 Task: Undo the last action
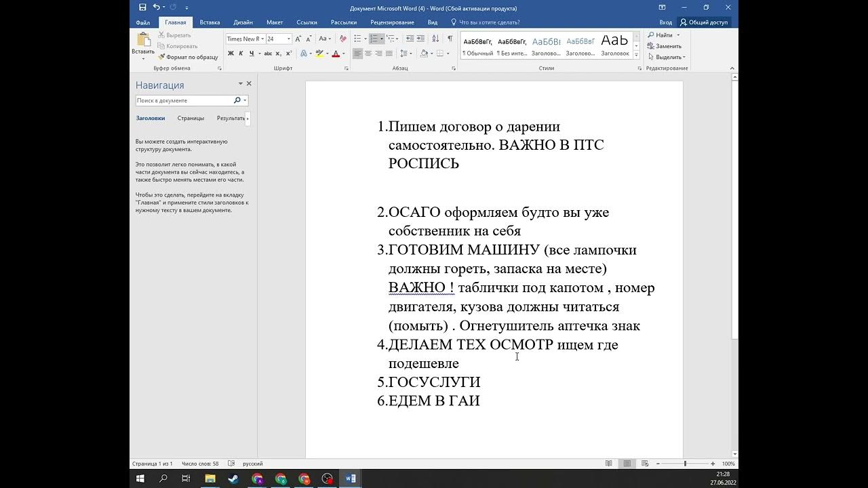[x=157, y=7]
